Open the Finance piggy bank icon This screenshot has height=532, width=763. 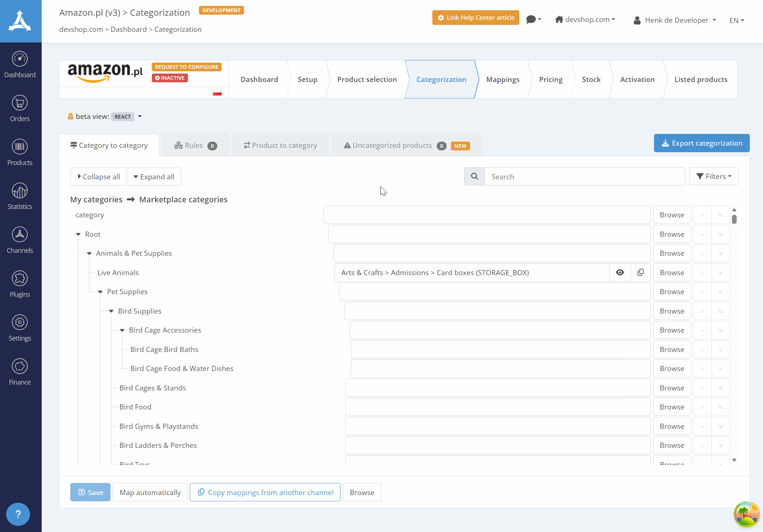point(20,366)
